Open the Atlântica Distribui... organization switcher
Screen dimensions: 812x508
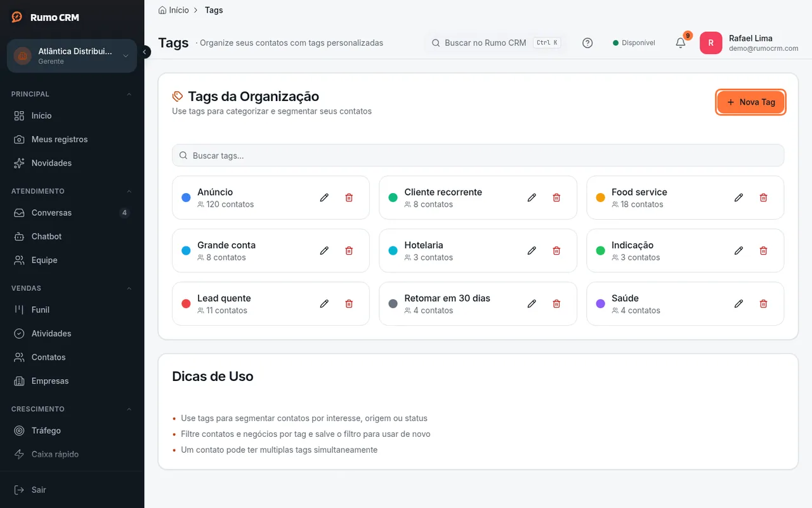click(72, 56)
